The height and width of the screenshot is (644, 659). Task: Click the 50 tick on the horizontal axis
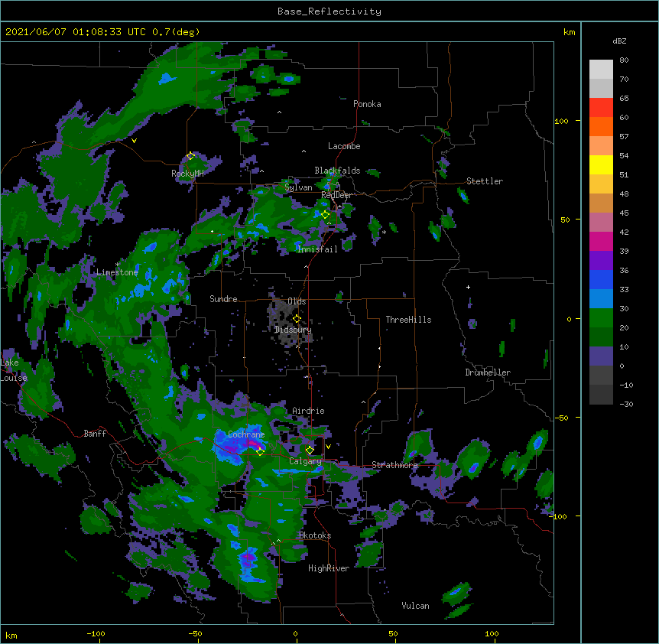coord(393,633)
